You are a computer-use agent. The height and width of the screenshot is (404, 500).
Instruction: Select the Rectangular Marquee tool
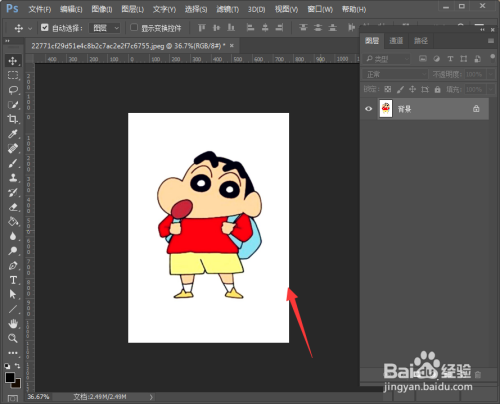point(13,75)
